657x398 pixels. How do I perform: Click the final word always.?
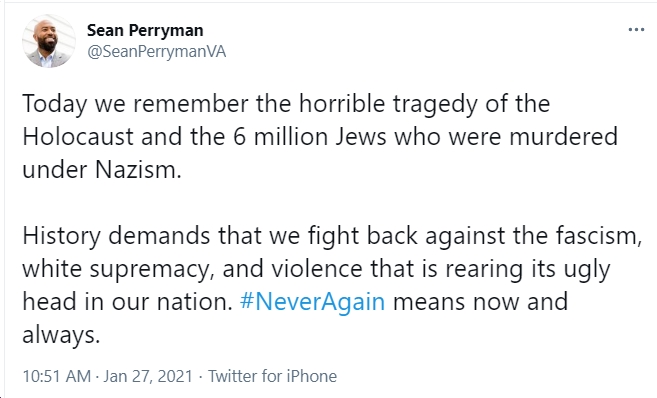point(61,335)
